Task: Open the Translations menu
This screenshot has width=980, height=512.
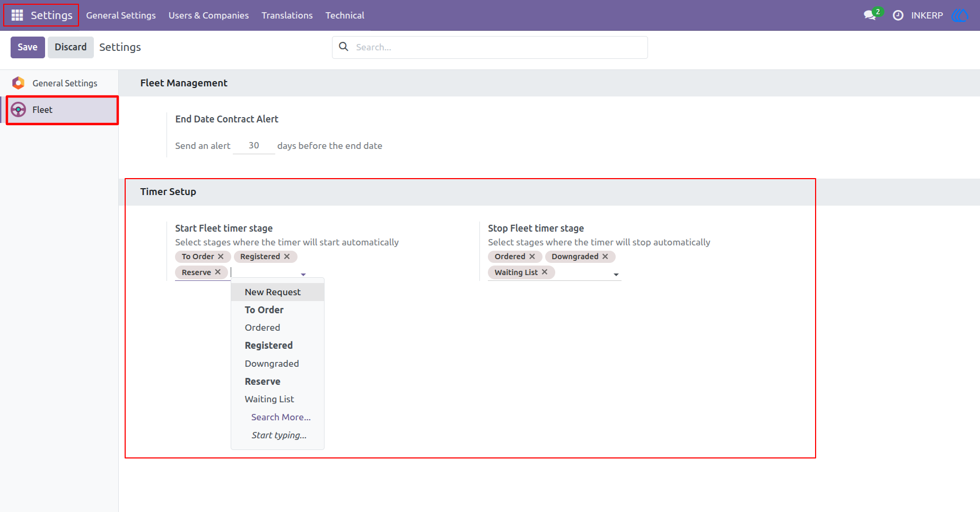Action: [287, 15]
